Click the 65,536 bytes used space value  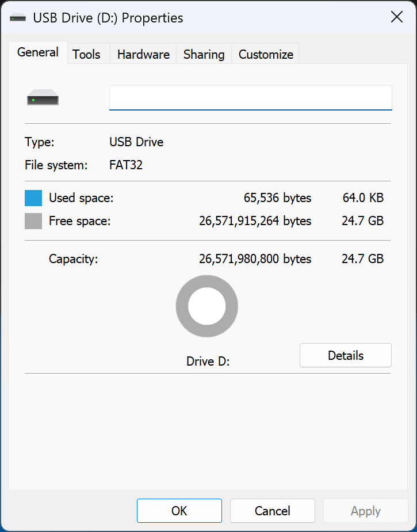point(277,198)
